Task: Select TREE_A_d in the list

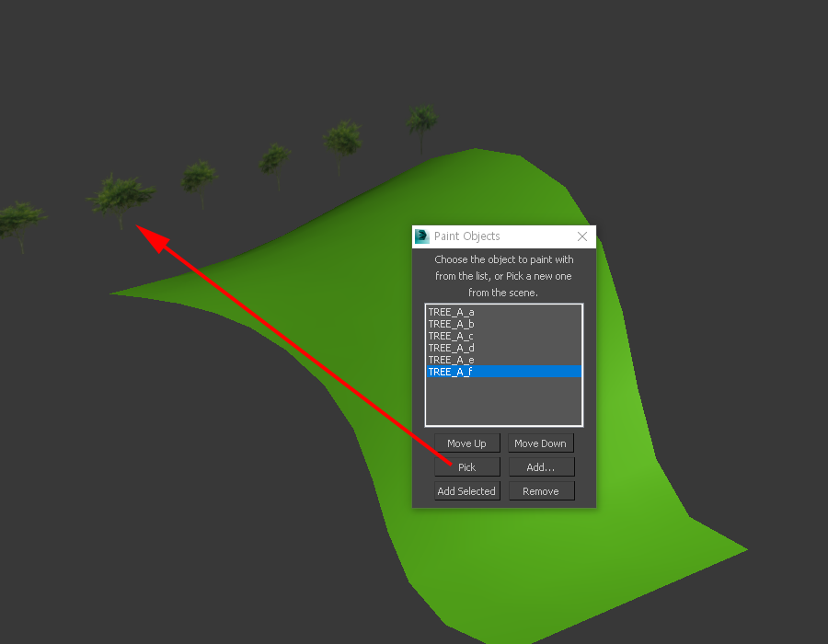Action: coord(504,348)
